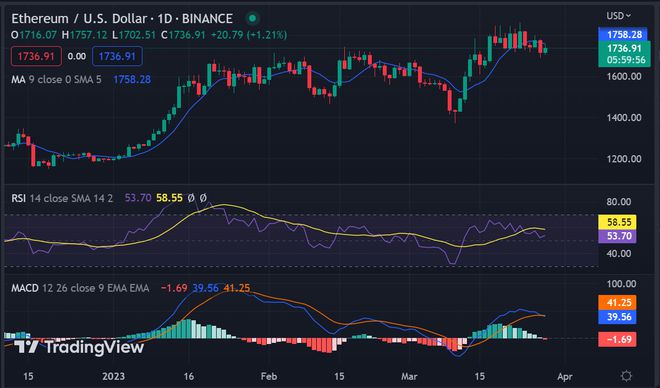The height and width of the screenshot is (388, 660).
Task: Click the 1200.00 price axis label
Action: (x=624, y=159)
